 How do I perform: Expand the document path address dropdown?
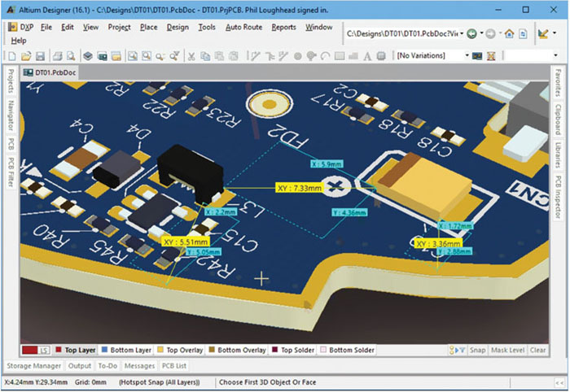click(x=460, y=34)
